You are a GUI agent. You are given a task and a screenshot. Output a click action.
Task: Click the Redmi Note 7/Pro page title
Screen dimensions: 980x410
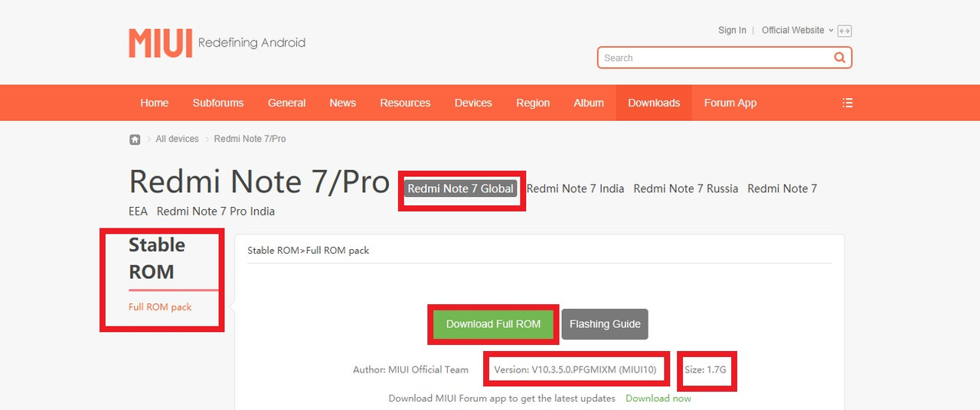pos(260,182)
